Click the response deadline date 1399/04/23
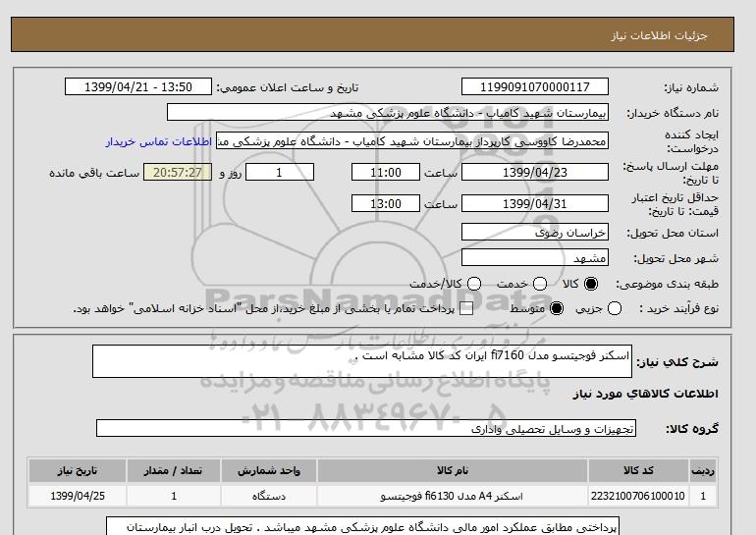This screenshot has width=756, height=535. click(535, 172)
